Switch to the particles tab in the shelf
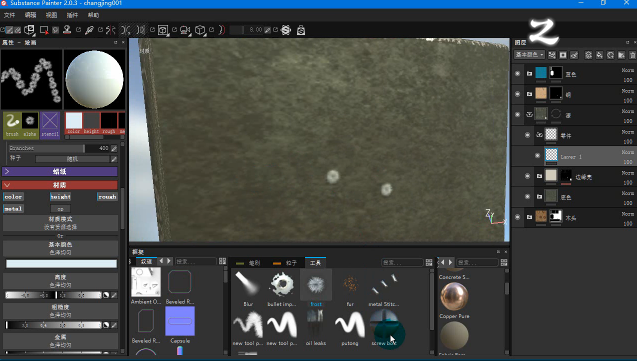 (285, 263)
